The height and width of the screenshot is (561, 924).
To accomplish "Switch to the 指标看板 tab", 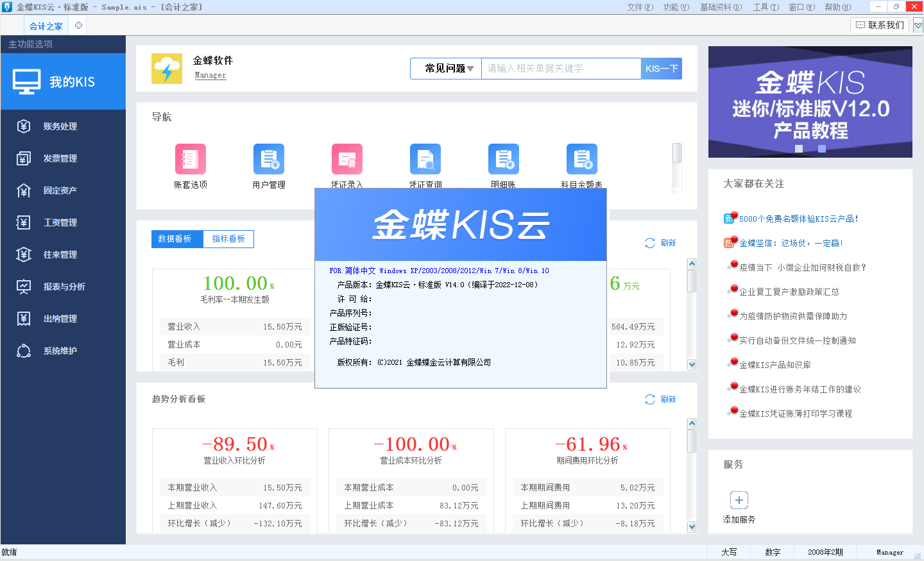I will click(x=228, y=239).
